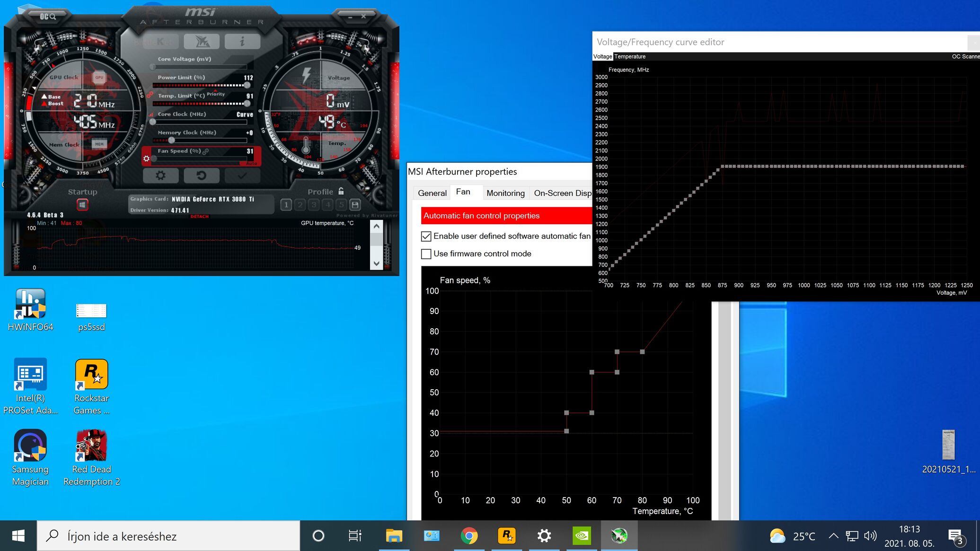The image size is (980, 551).
Task: Select the Fan tab in properties
Action: pos(463,192)
